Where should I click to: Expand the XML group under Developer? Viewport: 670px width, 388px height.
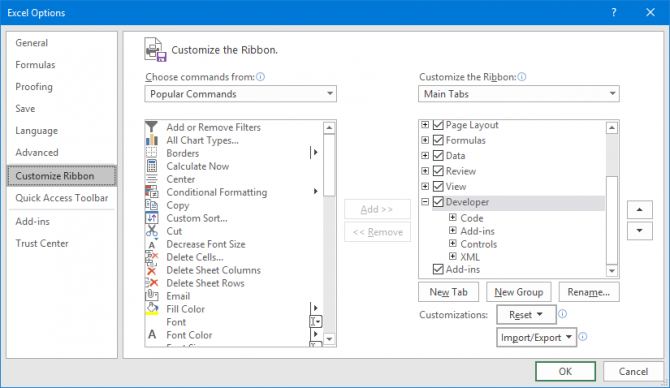453,256
